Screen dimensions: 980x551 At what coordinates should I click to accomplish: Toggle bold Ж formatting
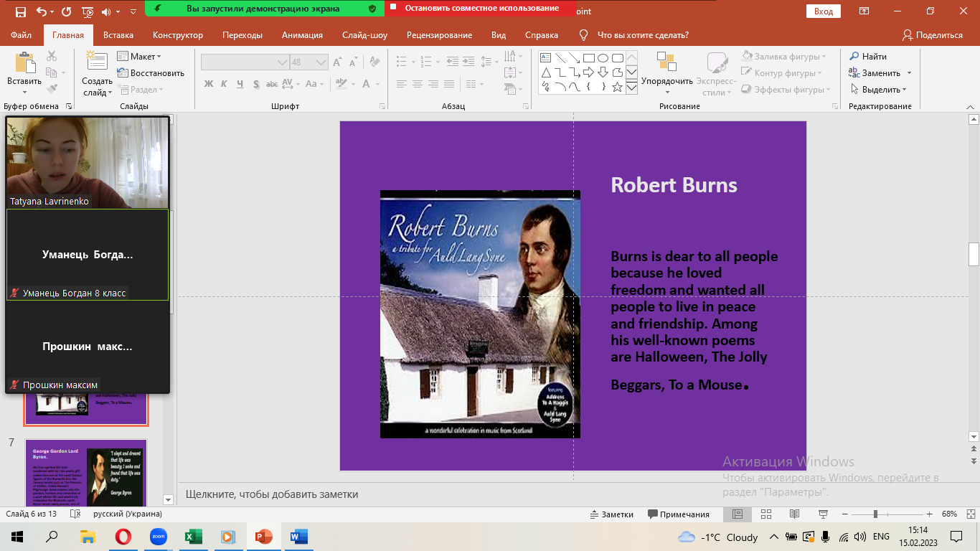point(209,83)
